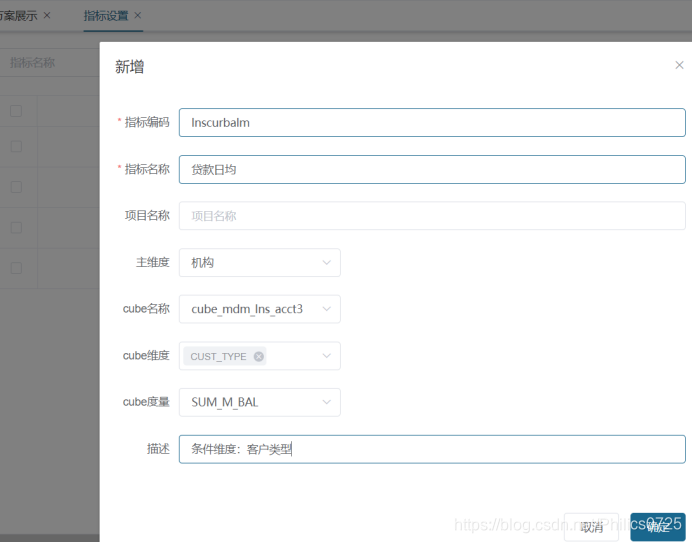Confirm with the 确定 button
This screenshot has height=543, width=692.
click(x=658, y=527)
